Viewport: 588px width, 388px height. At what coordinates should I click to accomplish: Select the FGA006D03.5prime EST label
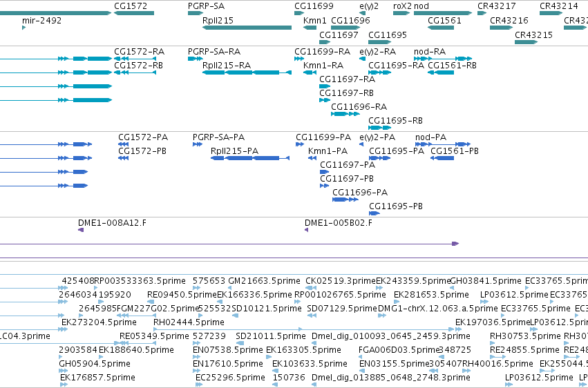pos(399,351)
